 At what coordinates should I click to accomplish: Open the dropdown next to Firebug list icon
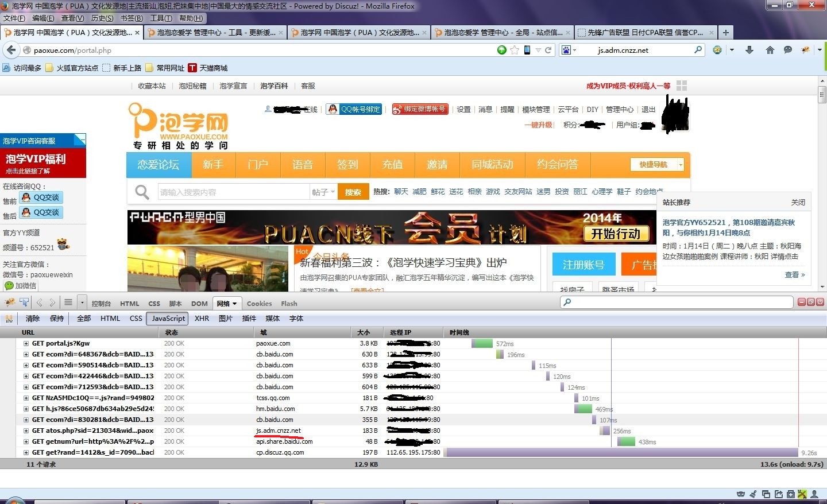82,303
